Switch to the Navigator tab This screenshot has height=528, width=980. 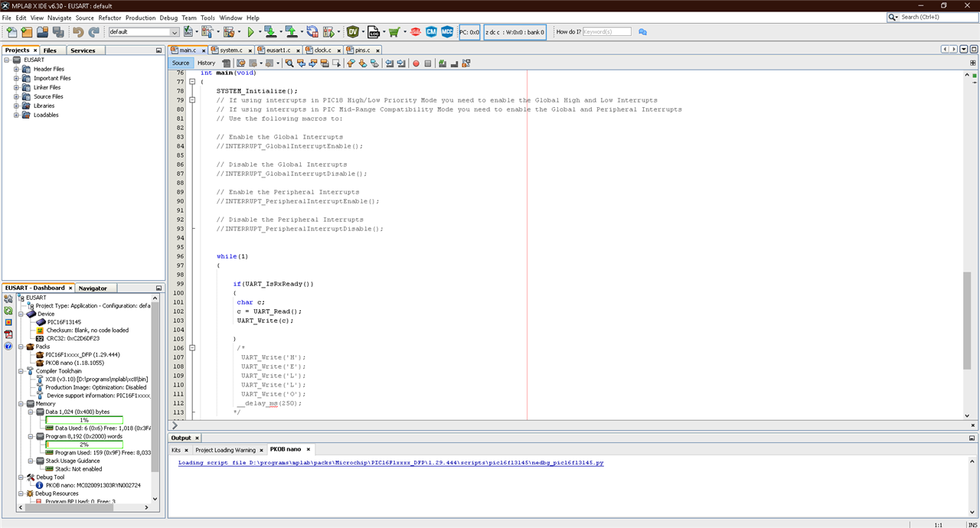[93, 288]
